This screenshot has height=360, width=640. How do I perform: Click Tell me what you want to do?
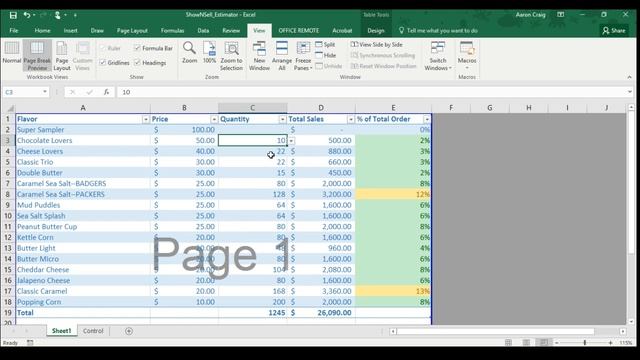[x=438, y=31]
